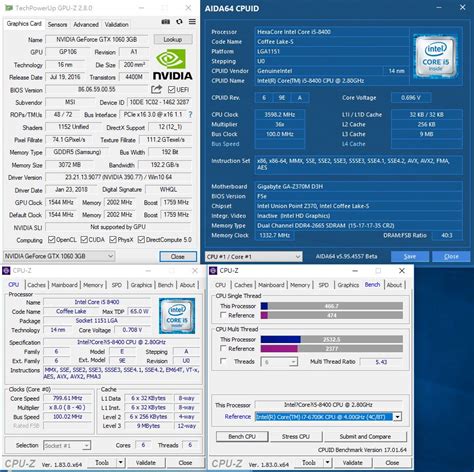Image resolution: width=474 pixels, height=472 pixels.
Task: Switch to the Sensors tab in GPU-Z
Action: click(x=57, y=25)
